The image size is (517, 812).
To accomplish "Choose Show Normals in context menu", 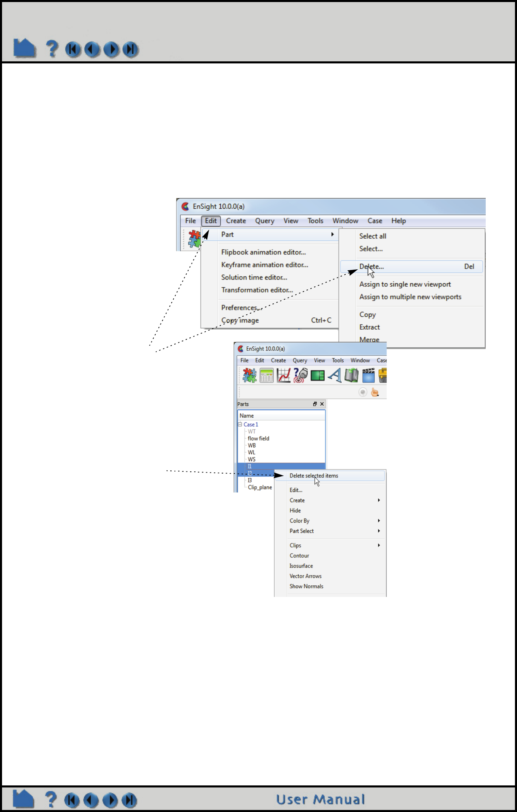I will click(x=307, y=586).
